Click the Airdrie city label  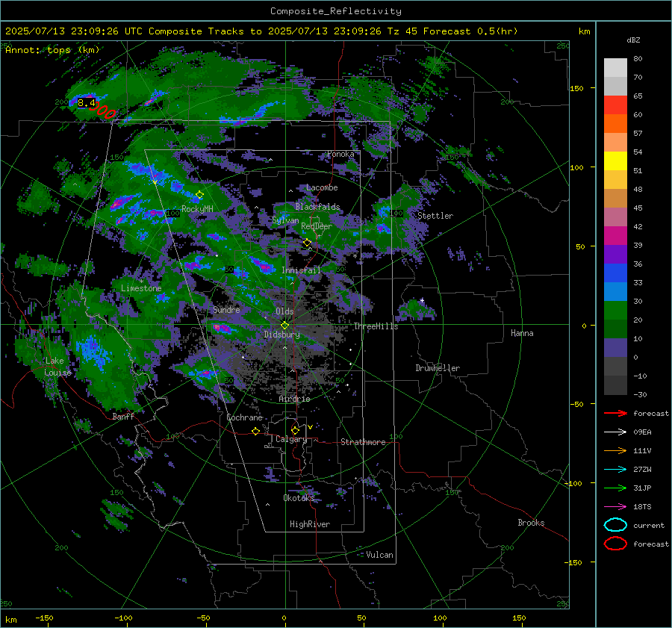(x=294, y=399)
